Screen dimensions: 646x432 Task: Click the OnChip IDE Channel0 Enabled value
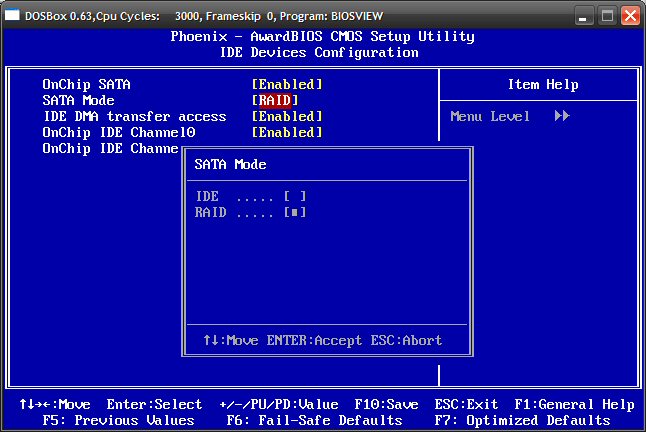[x=287, y=133]
